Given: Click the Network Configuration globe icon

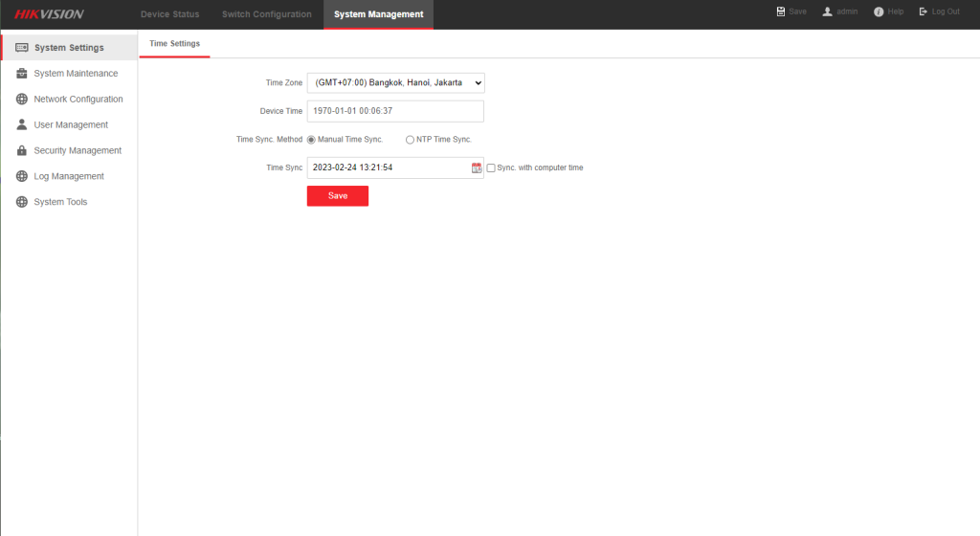Looking at the screenshot, I should (22, 99).
